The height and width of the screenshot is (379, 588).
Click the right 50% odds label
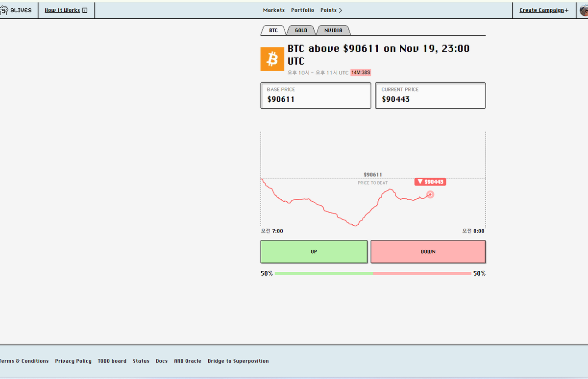coord(479,273)
